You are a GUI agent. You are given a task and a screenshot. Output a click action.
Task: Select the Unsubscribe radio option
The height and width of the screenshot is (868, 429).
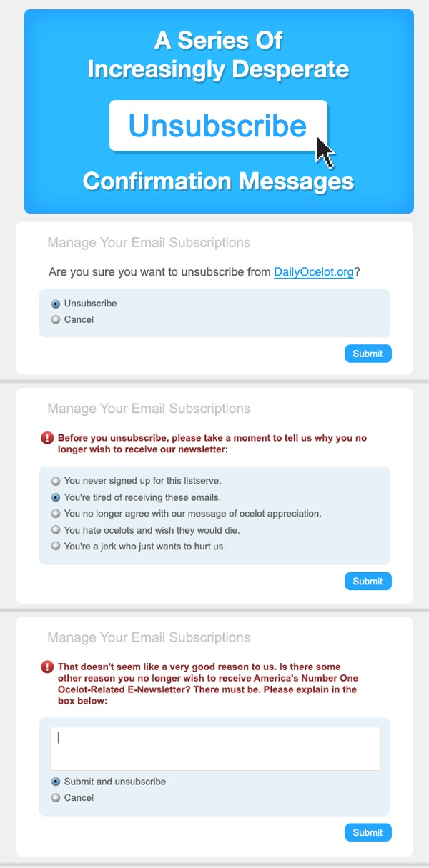pyautogui.click(x=56, y=304)
